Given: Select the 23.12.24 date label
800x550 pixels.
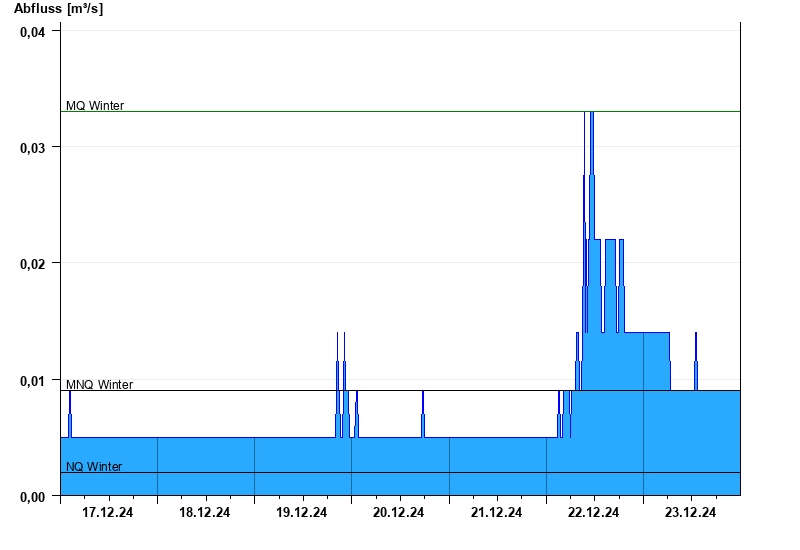Looking at the screenshot, I should pyautogui.click(x=690, y=512).
